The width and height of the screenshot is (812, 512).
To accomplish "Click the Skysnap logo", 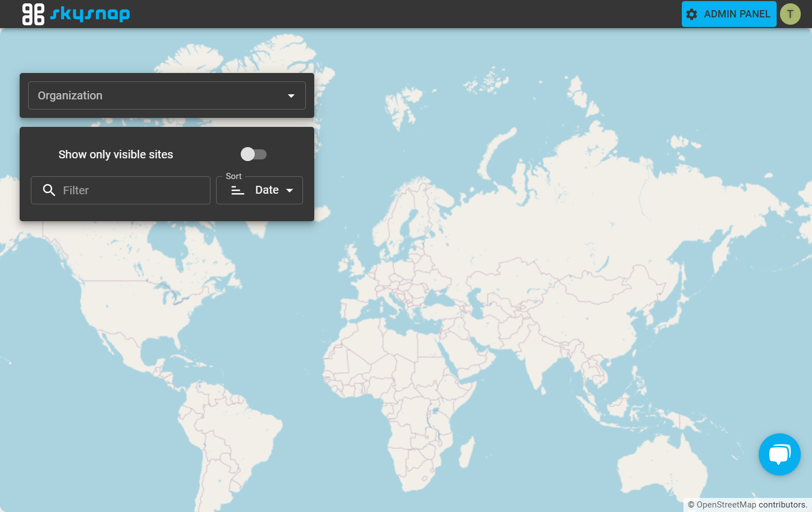I will [76, 14].
